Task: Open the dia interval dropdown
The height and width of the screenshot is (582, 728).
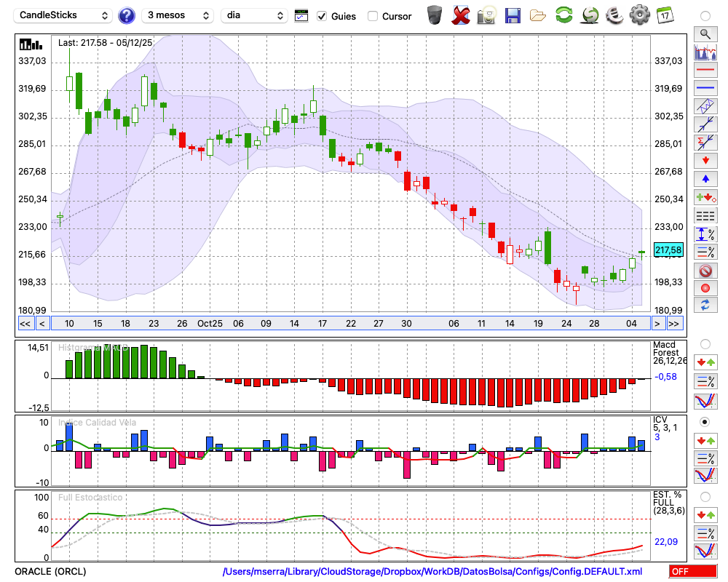Action: (255, 15)
